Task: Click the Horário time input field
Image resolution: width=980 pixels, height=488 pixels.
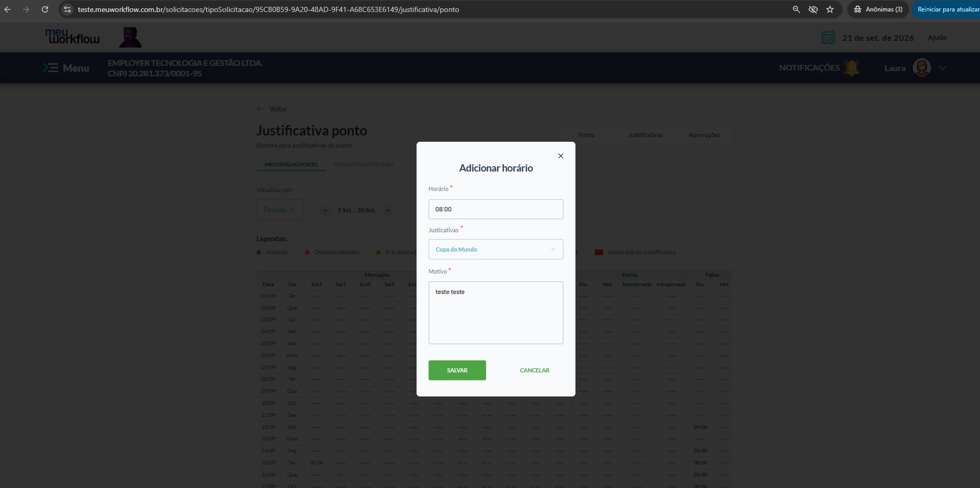Action: click(x=495, y=209)
